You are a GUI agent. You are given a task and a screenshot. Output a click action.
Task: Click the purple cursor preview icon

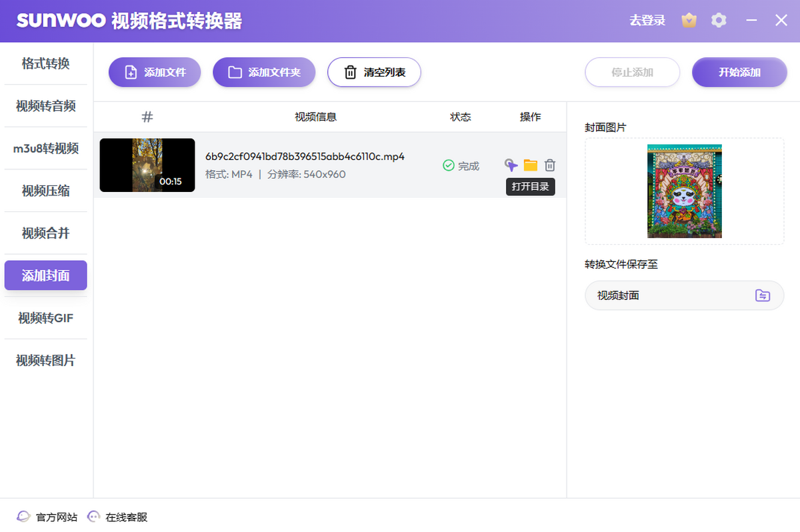pos(511,165)
